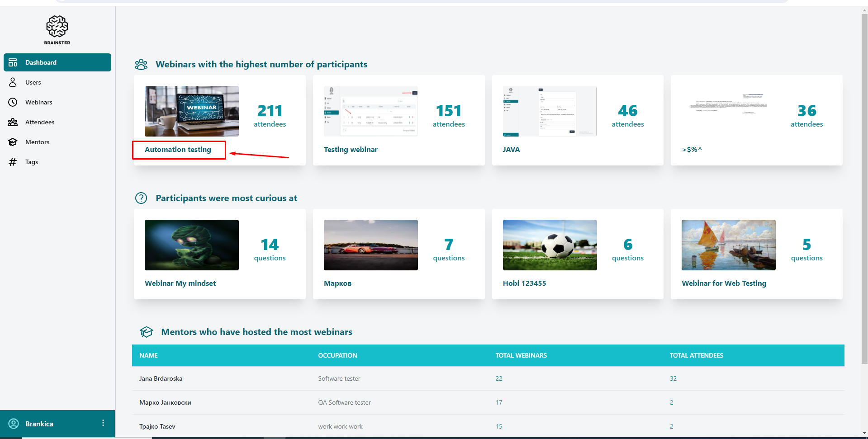868x439 pixels.
Task: Click the Users person icon
Action: pos(13,82)
